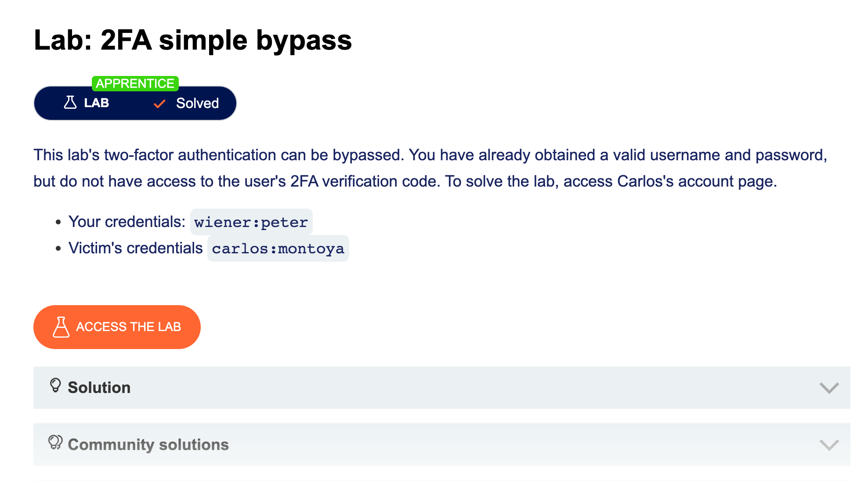This screenshot has height=490, width=868.
Task: Click the wiener:peter credentials code
Action: pyautogui.click(x=251, y=222)
